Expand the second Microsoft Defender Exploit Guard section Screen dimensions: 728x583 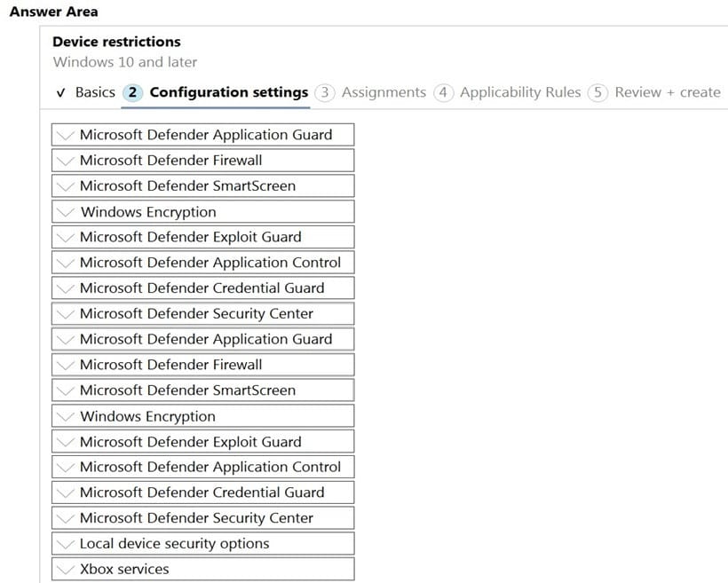click(203, 441)
